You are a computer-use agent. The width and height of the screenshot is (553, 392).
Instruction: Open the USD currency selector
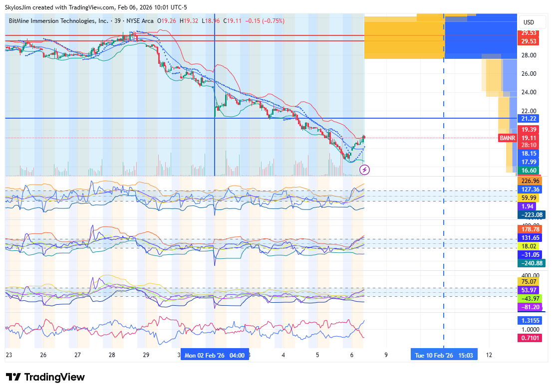pyautogui.click(x=528, y=22)
